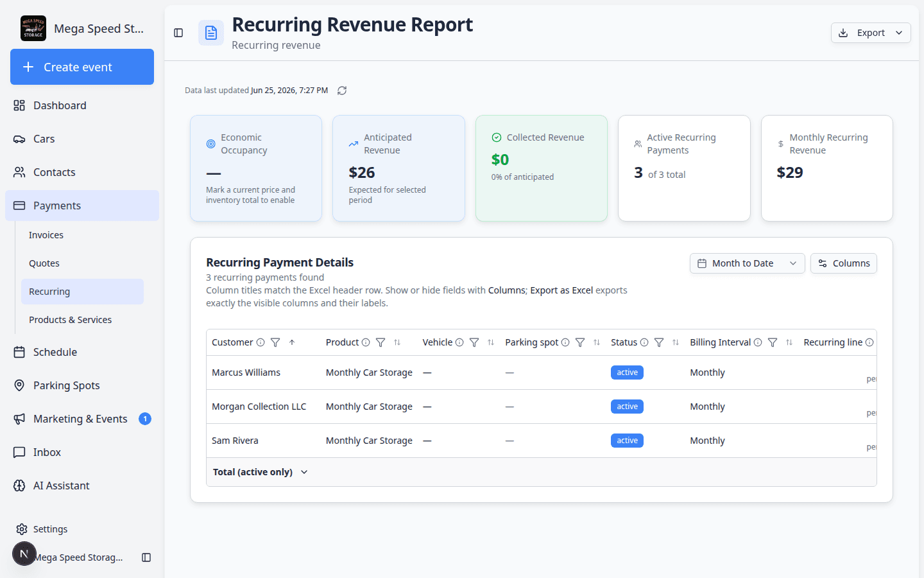Click active badge for Marcus Williams
Screen dimensions: 924x578
pos(627,372)
